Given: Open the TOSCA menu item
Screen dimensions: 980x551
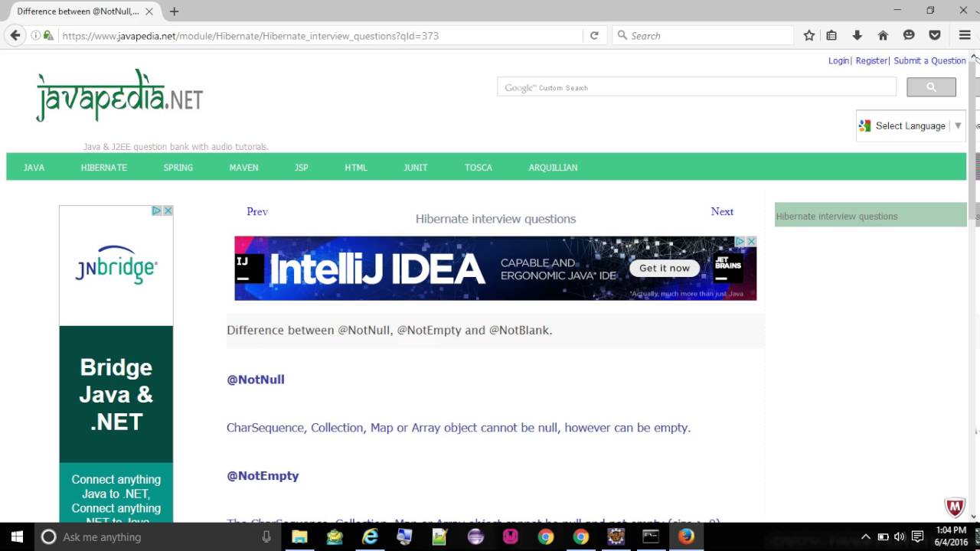Looking at the screenshot, I should coord(479,167).
